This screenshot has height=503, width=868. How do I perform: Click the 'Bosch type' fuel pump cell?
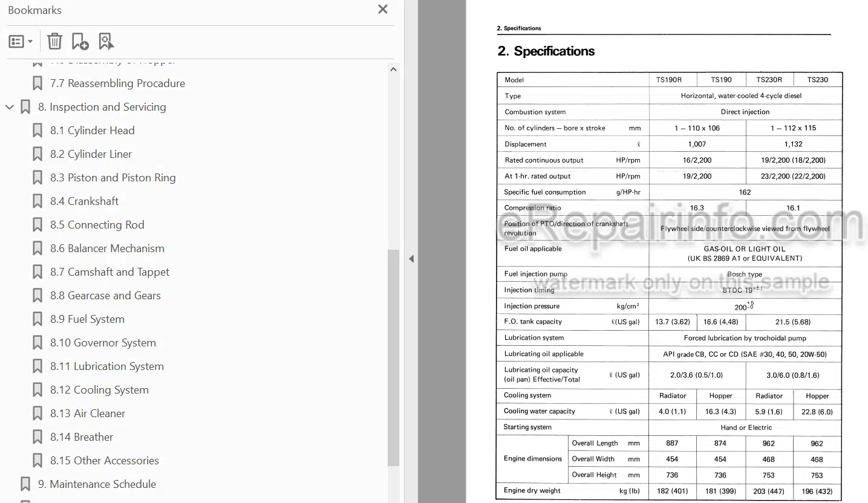click(745, 274)
